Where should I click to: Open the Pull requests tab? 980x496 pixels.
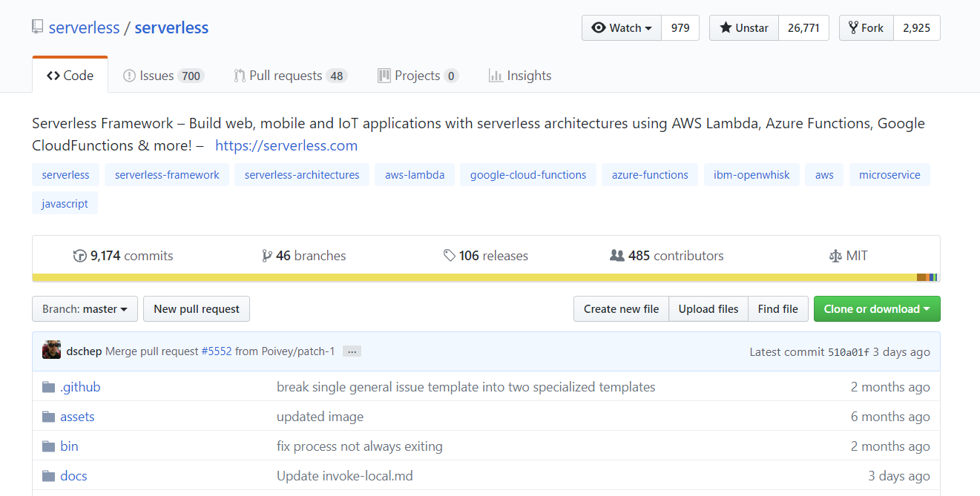point(290,76)
